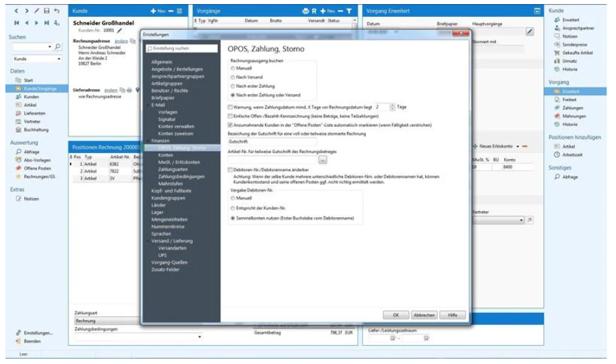Click the hamburger menu icon in Kunde header
This screenshot has height=364, width=616.
click(179, 11)
